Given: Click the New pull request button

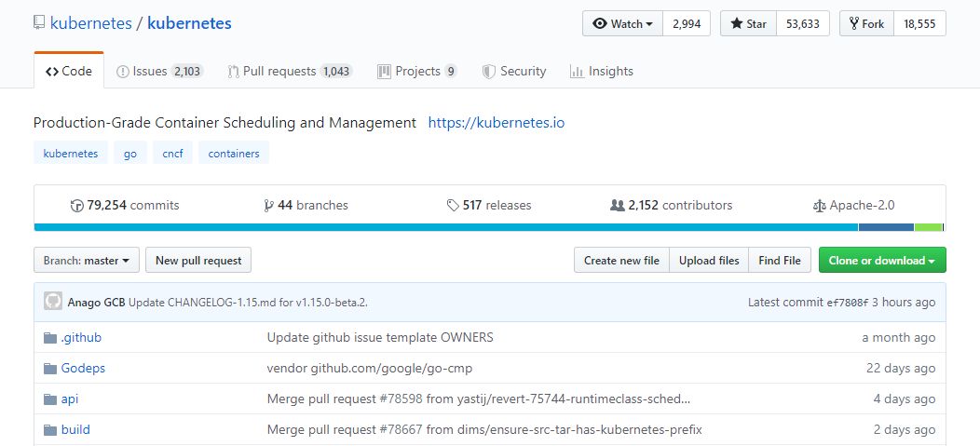Looking at the screenshot, I should coord(198,261).
